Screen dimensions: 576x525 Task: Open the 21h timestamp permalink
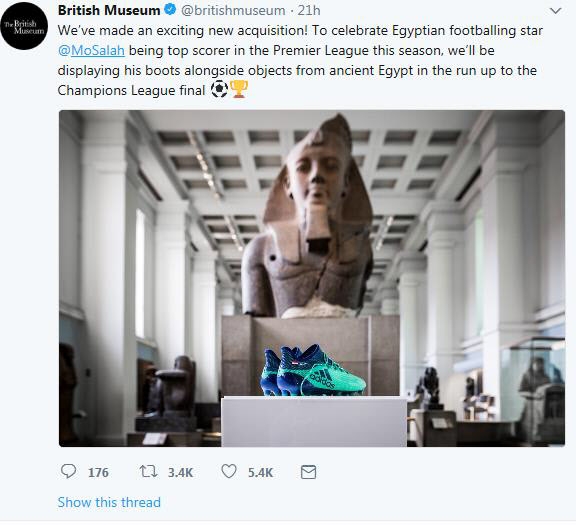tap(309, 10)
